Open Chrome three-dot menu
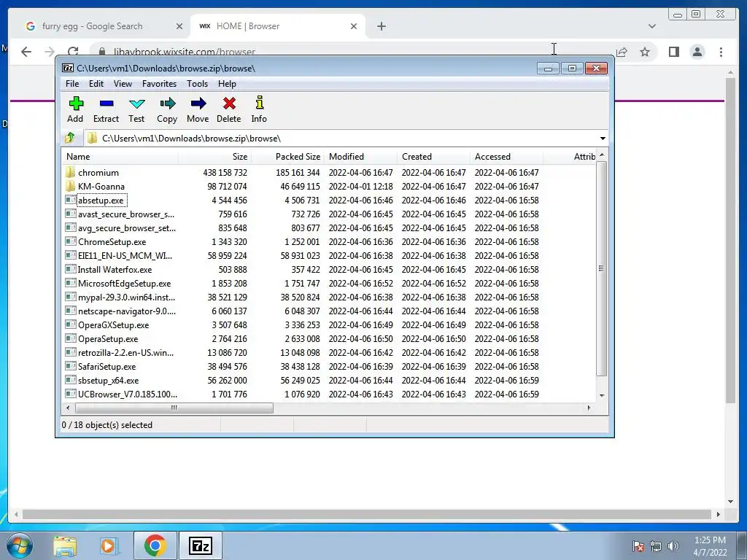 point(721,52)
